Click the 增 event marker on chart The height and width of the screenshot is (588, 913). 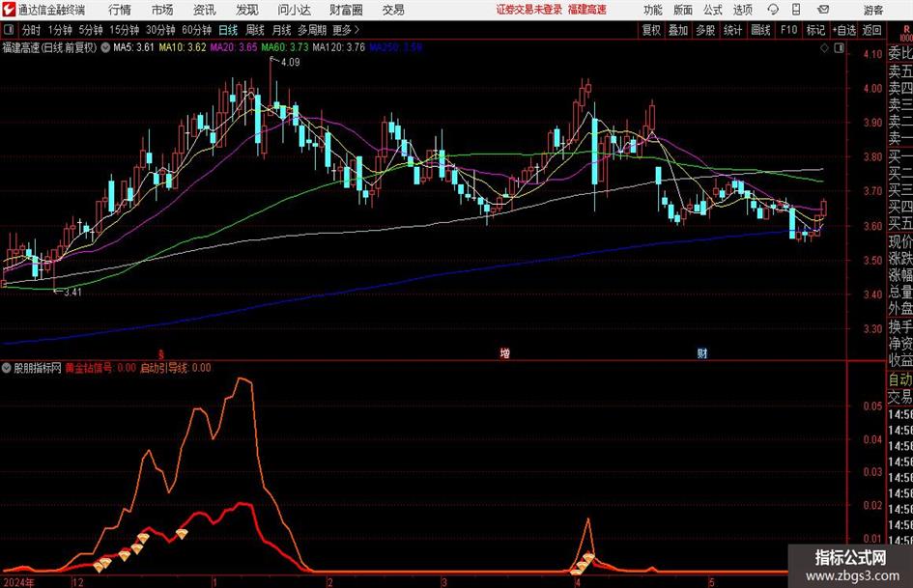pos(505,353)
